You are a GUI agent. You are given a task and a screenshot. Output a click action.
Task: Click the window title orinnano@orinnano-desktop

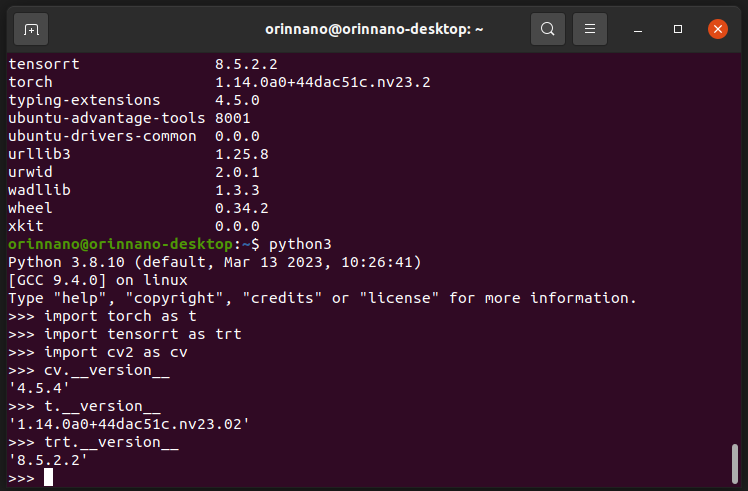[x=374, y=29]
